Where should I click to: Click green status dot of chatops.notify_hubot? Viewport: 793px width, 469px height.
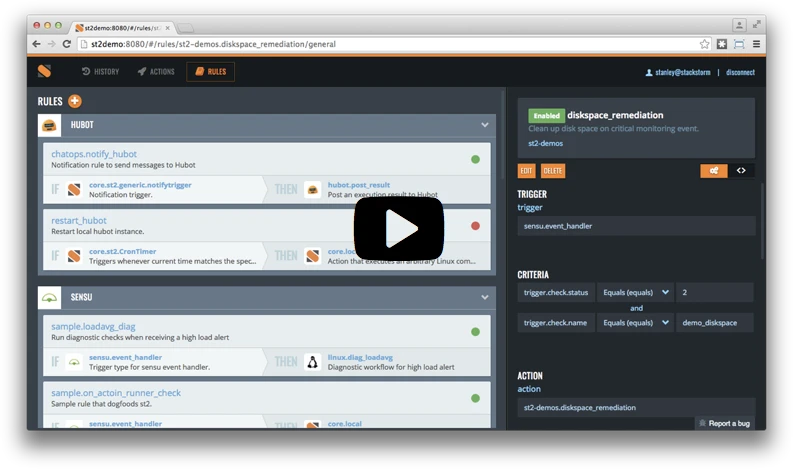pos(475,159)
